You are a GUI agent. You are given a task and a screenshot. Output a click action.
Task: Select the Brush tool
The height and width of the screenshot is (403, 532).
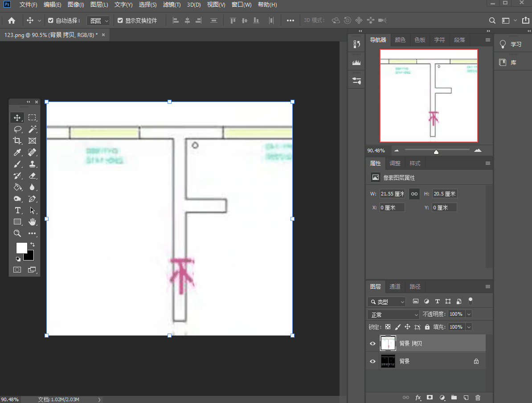point(17,164)
